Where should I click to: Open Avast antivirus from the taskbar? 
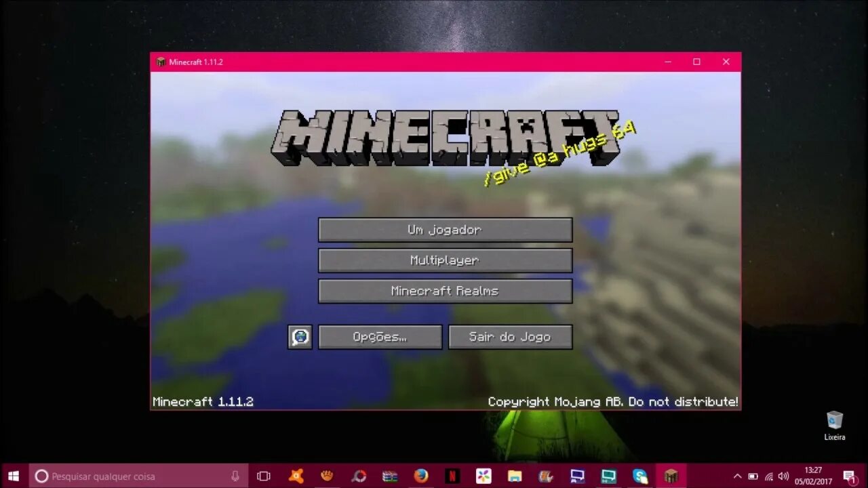[296, 476]
